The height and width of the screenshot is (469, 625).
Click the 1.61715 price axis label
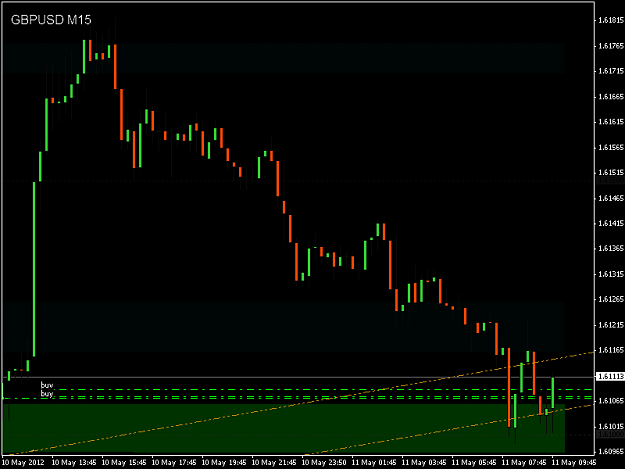click(611, 71)
